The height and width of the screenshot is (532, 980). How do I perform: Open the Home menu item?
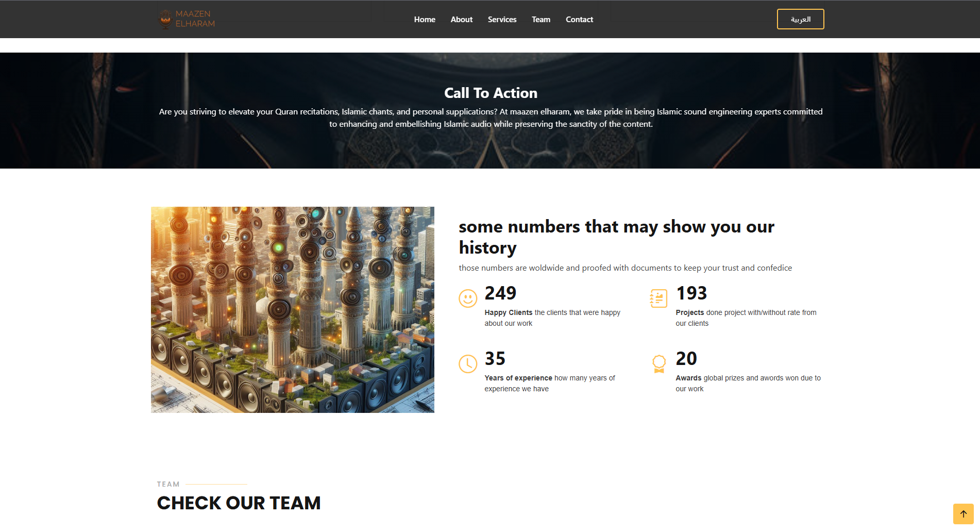click(425, 20)
